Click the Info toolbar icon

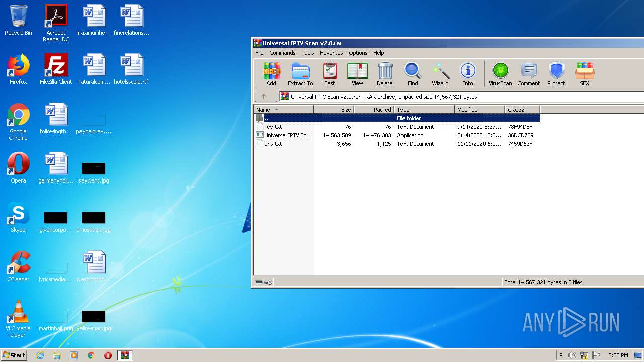pos(468,74)
